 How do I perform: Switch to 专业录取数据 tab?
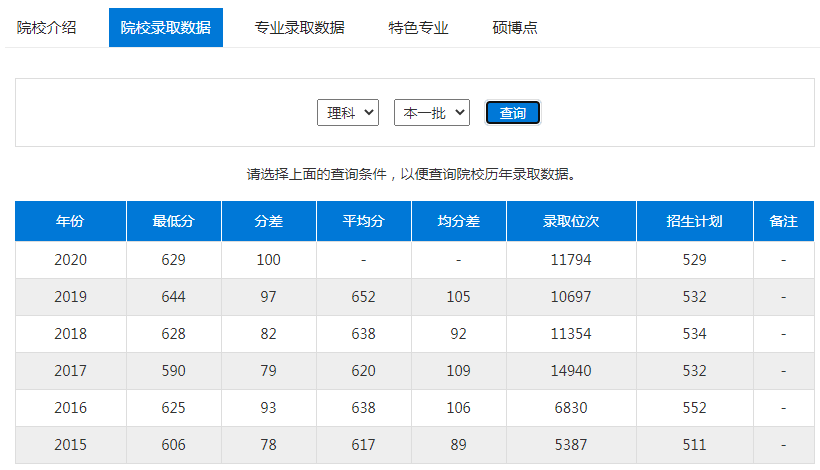click(x=299, y=27)
